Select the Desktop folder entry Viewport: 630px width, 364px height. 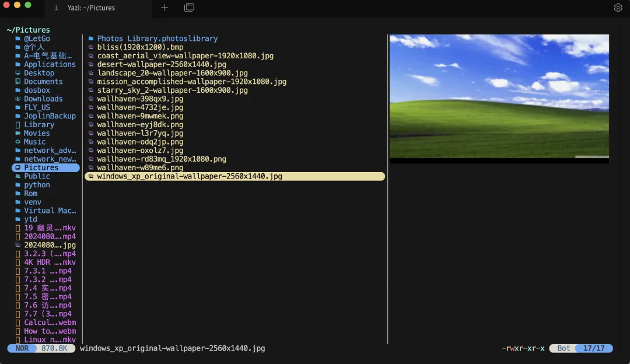pyautogui.click(x=39, y=73)
